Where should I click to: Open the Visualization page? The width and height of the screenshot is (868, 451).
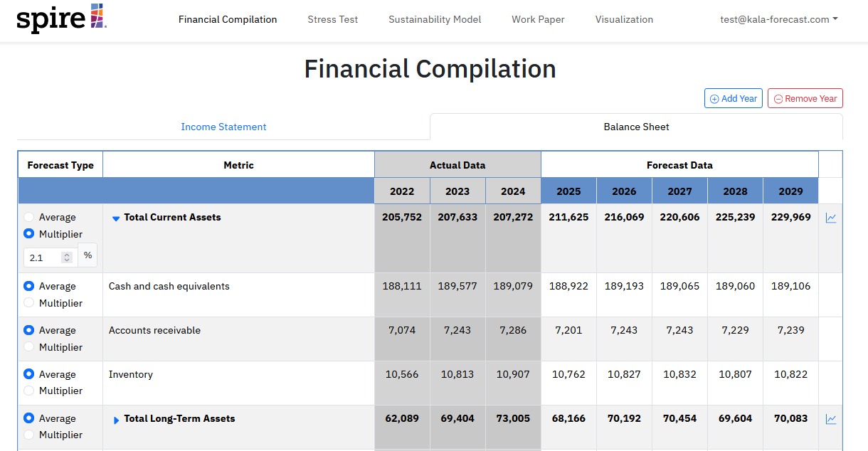[624, 19]
